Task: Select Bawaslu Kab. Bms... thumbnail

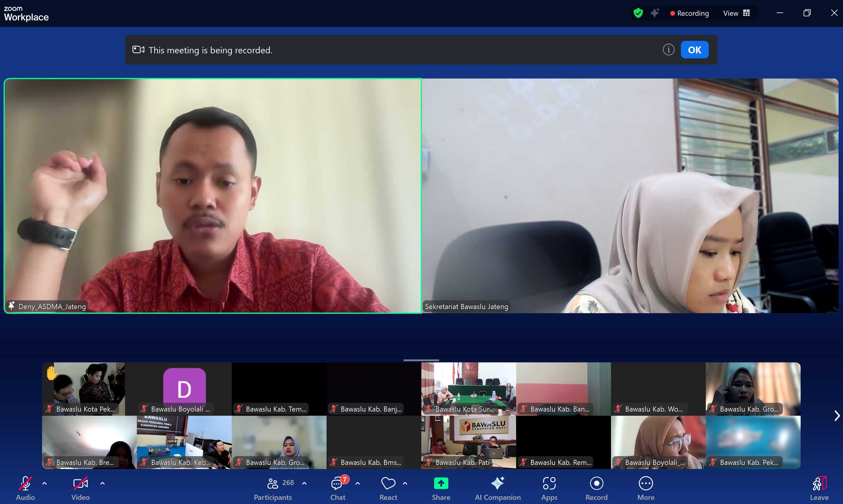Action: (x=374, y=442)
